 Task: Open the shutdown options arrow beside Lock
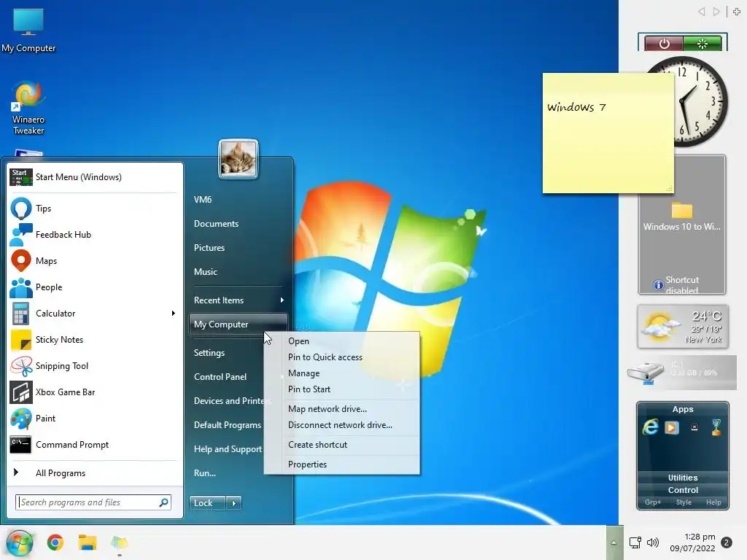pyautogui.click(x=233, y=503)
